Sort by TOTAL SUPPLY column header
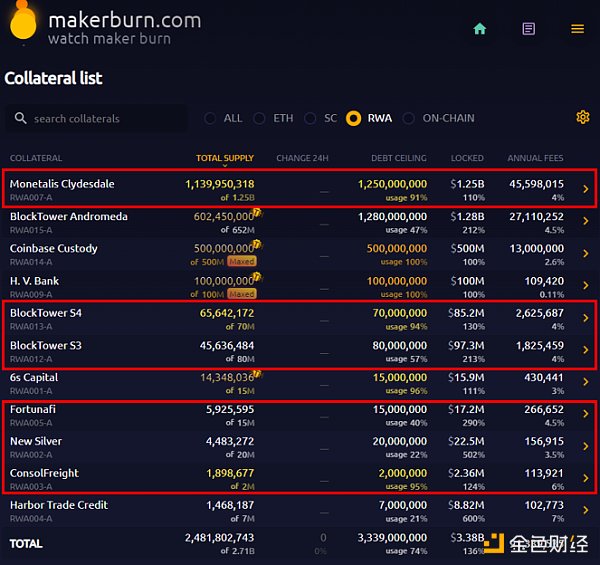 tap(225, 158)
